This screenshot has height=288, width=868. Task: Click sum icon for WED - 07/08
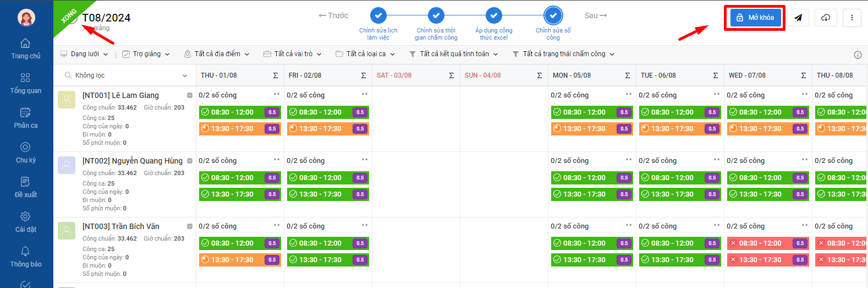pos(804,75)
